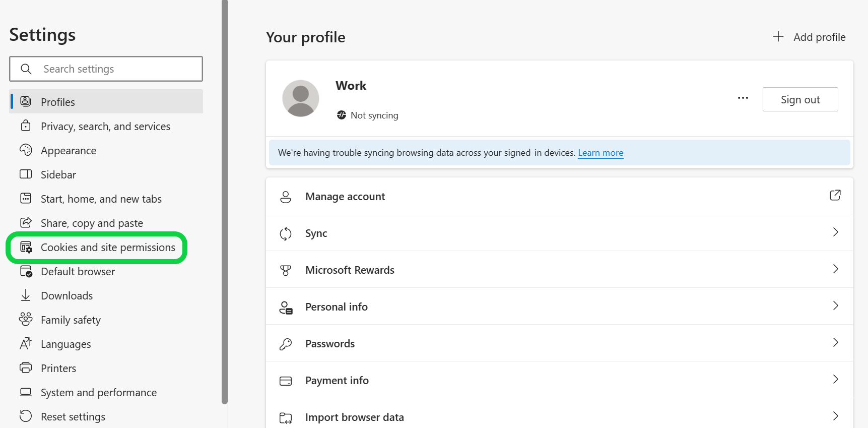This screenshot has height=428, width=868.
Task: Expand Microsoft Rewards chevron arrow
Action: pyautogui.click(x=836, y=269)
